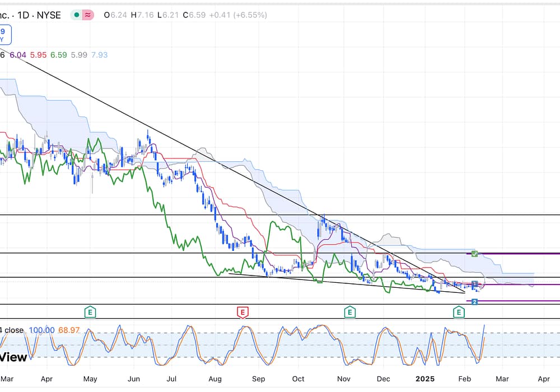Click the +0.41 (+6.55%) price change text

[x=238, y=16]
